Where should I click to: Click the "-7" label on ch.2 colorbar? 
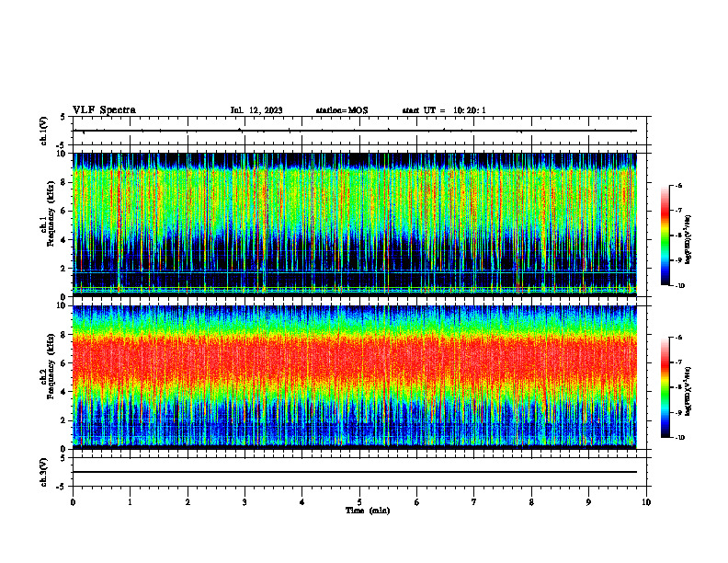click(679, 362)
